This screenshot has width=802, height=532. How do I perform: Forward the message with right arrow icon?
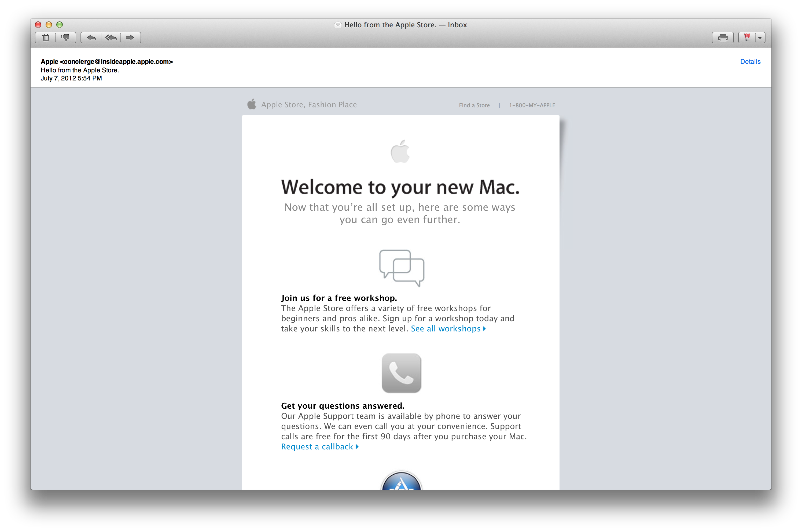tap(130, 37)
